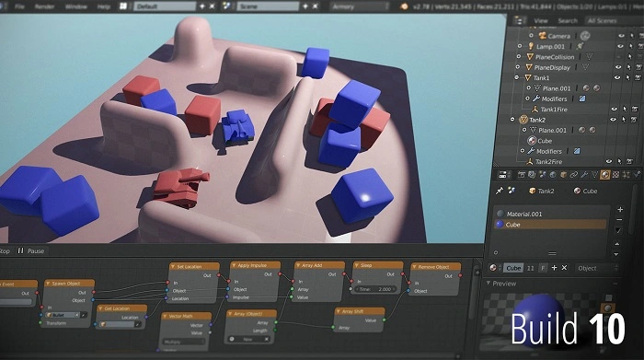644x360 pixels.
Task: Click the Scene name field
Action: tap(269, 6)
